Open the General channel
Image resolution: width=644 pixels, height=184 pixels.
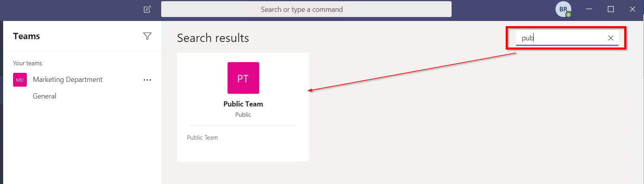44,96
